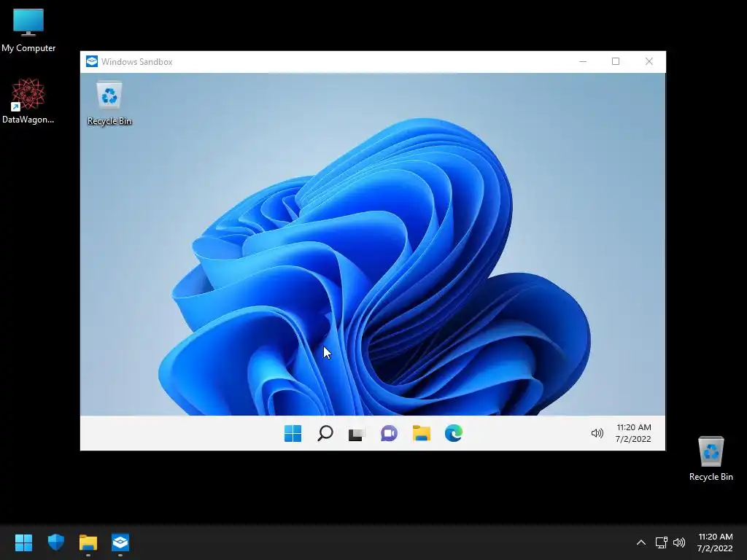Open File Explorer in the Sandbox taskbar
The width and height of the screenshot is (747, 560).
click(421, 433)
